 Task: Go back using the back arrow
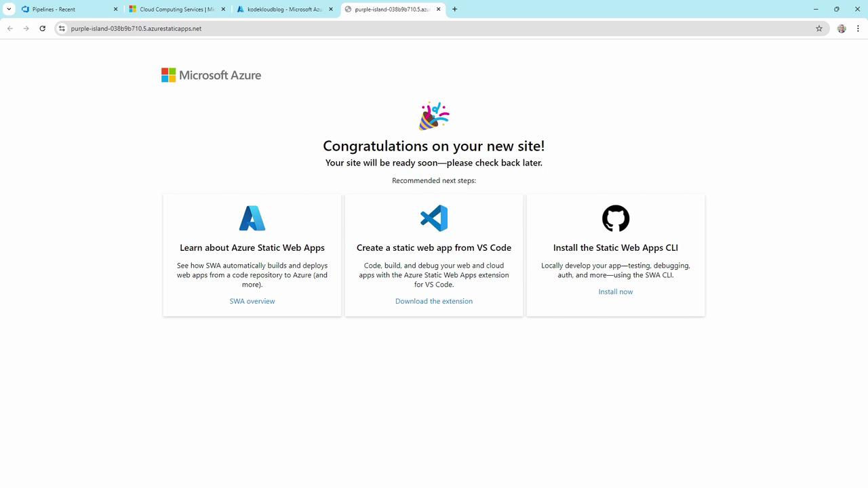(x=10, y=28)
